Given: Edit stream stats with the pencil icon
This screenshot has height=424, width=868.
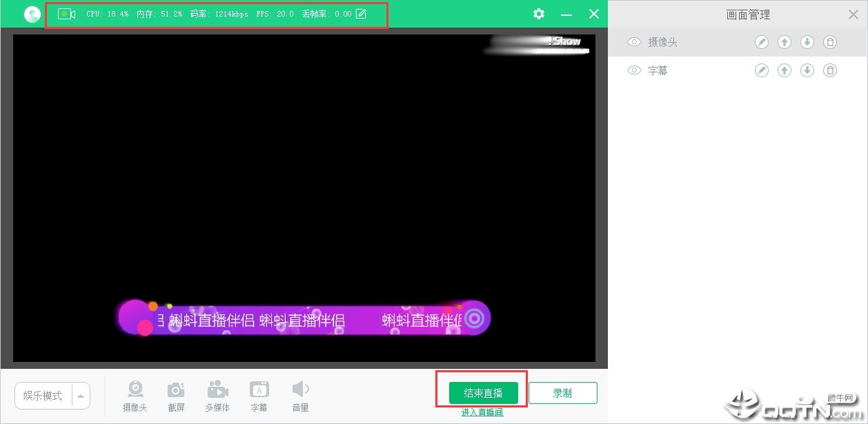Looking at the screenshot, I should [x=361, y=14].
